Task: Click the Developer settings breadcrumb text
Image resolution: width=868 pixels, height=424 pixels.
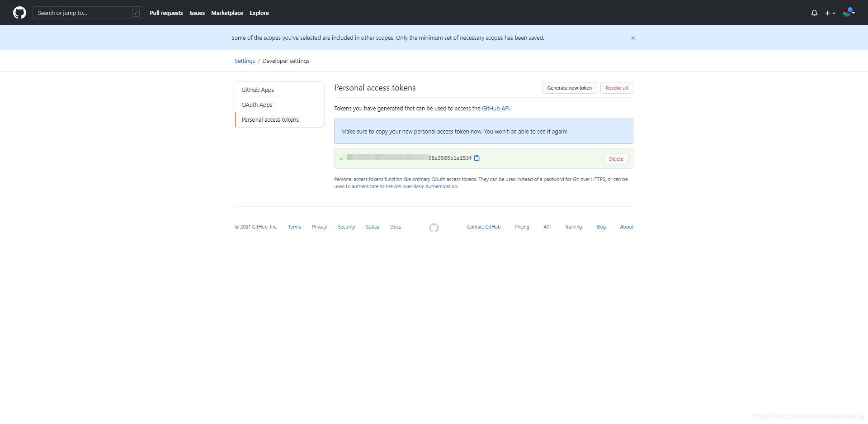Action: (286, 61)
